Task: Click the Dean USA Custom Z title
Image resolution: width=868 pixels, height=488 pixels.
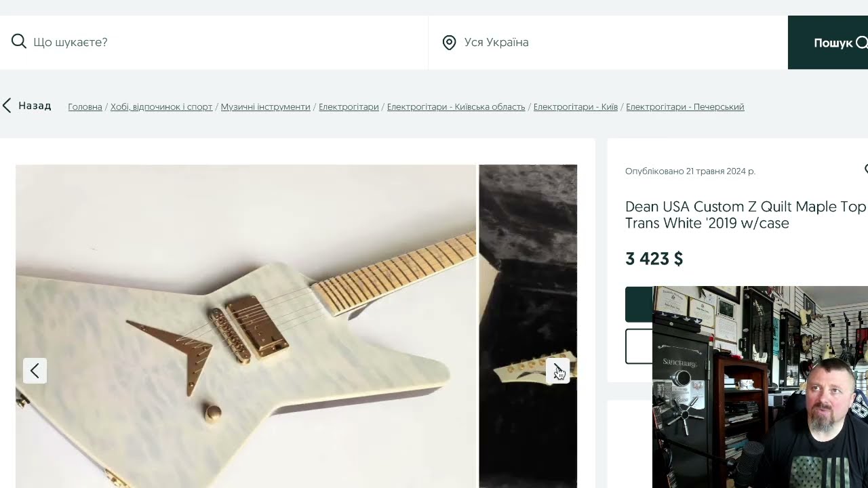Action: click(745, 215)
